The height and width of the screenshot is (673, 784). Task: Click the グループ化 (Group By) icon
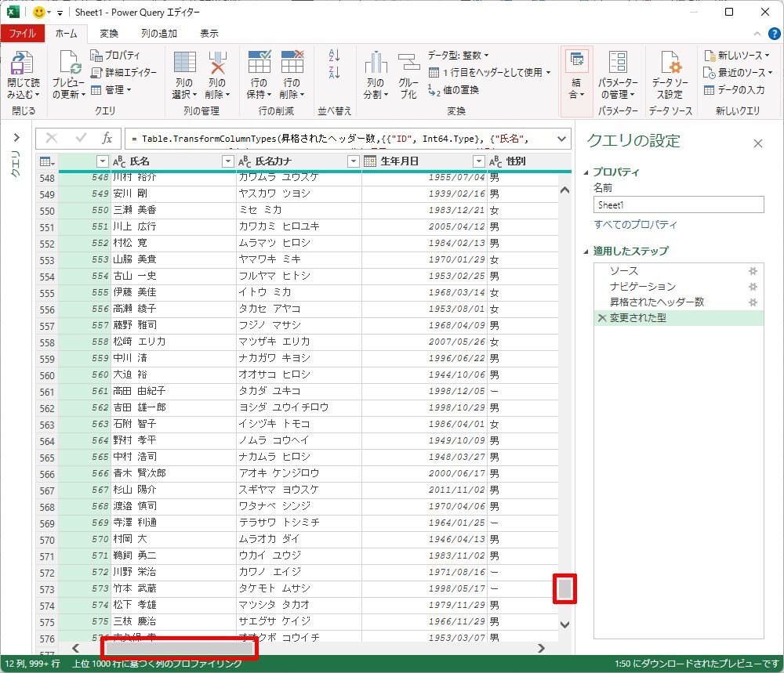[x=408, y=64]
